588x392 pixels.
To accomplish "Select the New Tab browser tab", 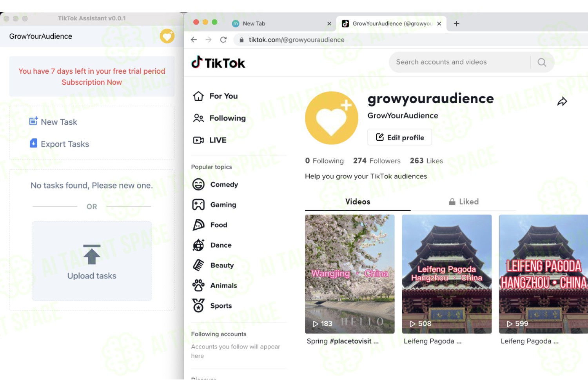I will [282, 24].
